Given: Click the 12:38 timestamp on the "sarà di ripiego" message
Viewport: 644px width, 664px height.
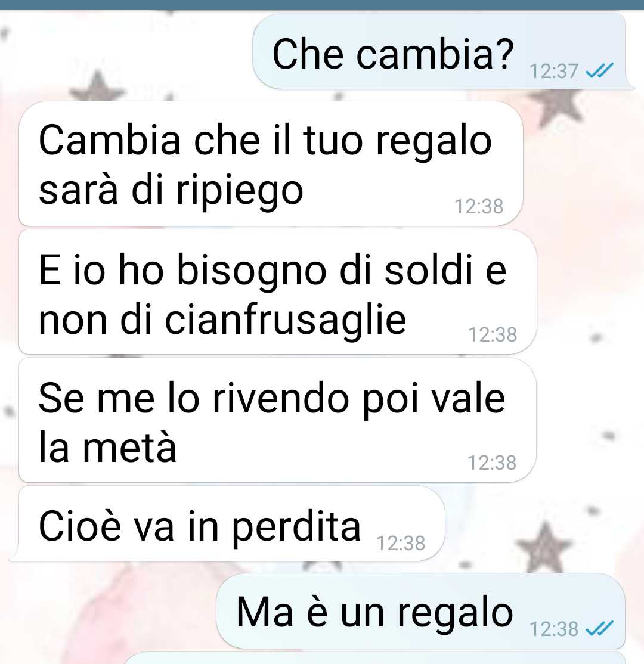Looking at the screenshot, I should [479, 207].
